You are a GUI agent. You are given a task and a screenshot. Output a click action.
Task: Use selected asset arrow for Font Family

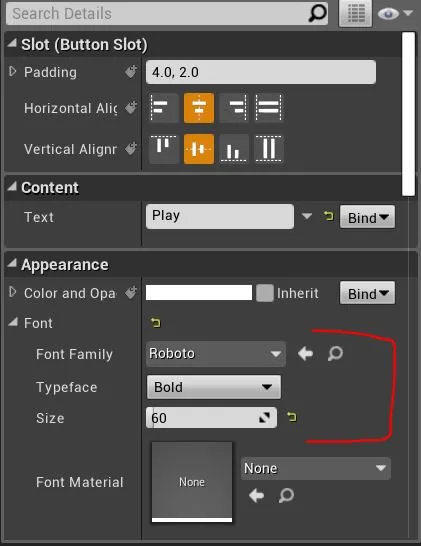(x=305, y=354)
